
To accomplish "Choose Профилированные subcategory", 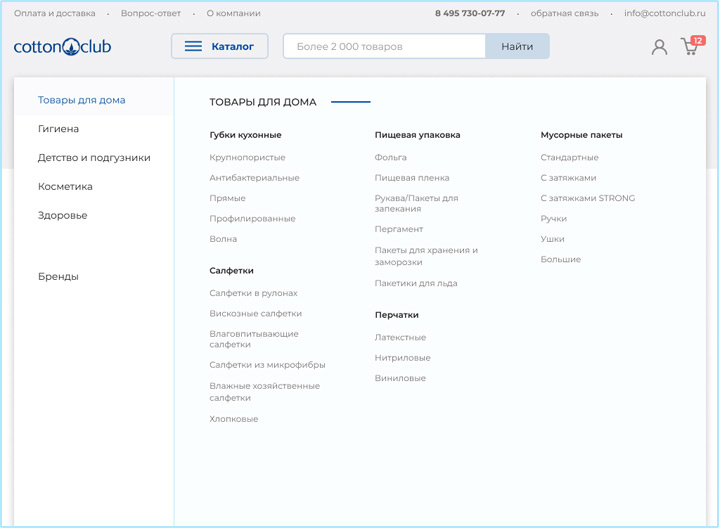I will 252,218.
